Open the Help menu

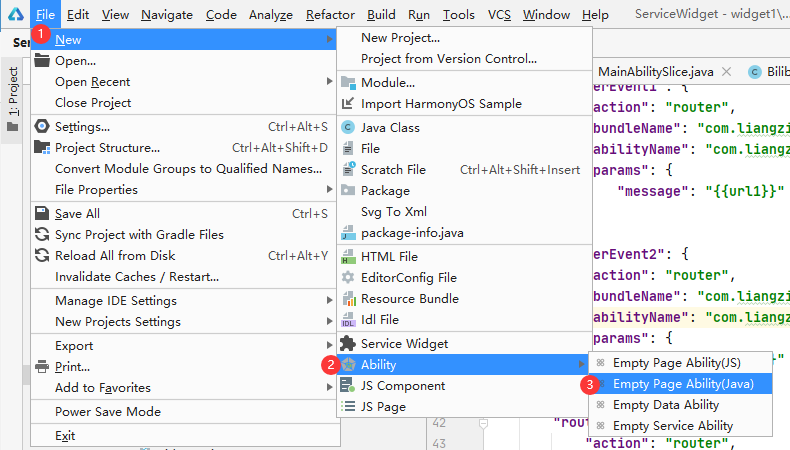coord(595,15)
